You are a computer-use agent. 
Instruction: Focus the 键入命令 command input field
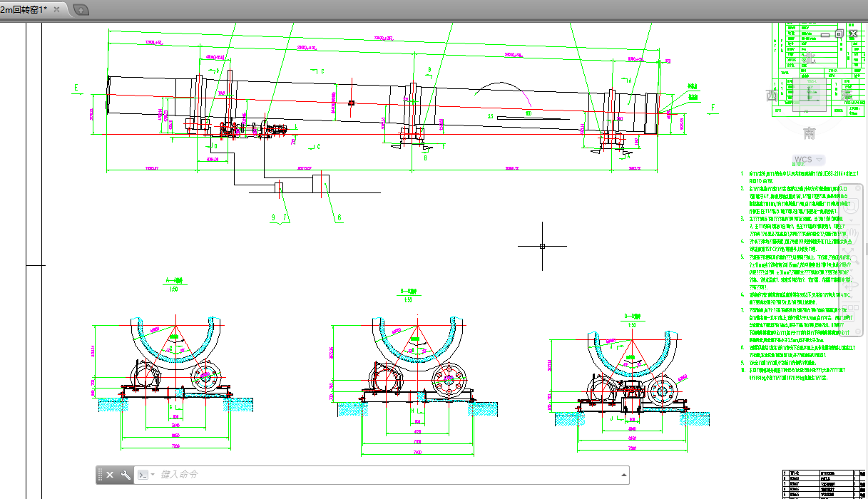click(389, 475)
